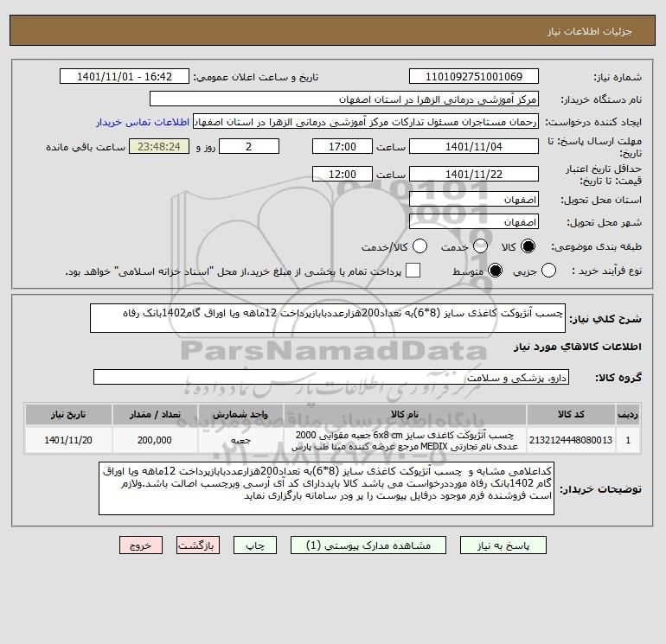Screen dimensions: 666x644
Task: Click the remaining time 23:48:24 field
Action: 159,146
